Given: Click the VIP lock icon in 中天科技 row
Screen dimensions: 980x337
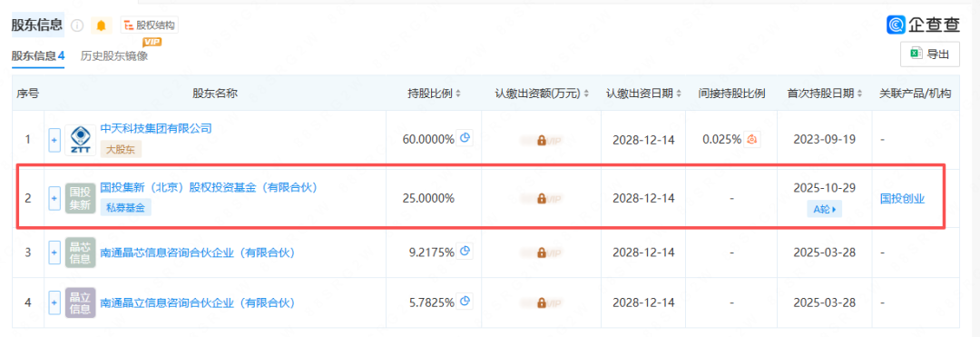Looking at the screenshot, I should click(x=542, y=140).
